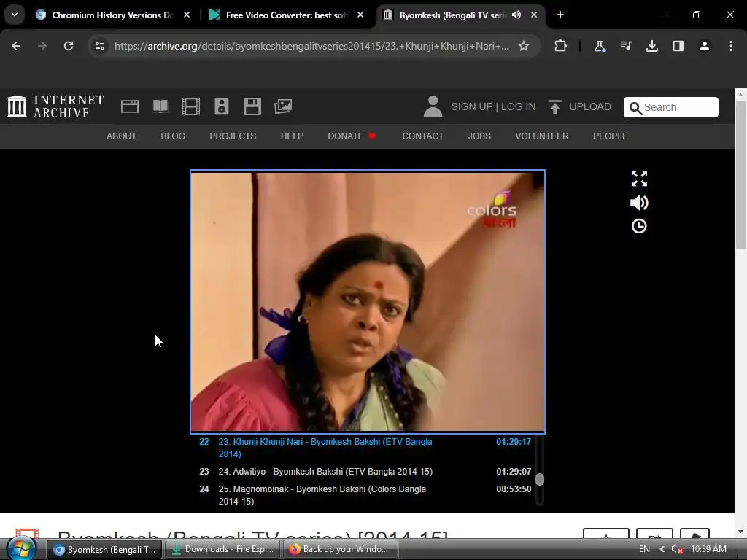The image size is (747, 560).
Task: Open the BLOG menu item
Action: [x=173, y=136]
